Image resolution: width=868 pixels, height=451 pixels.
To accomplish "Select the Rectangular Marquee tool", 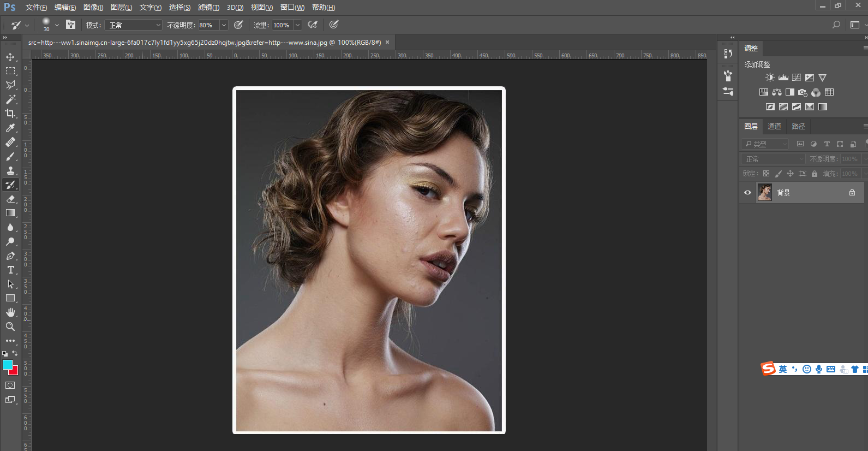I will coord(10,71).
